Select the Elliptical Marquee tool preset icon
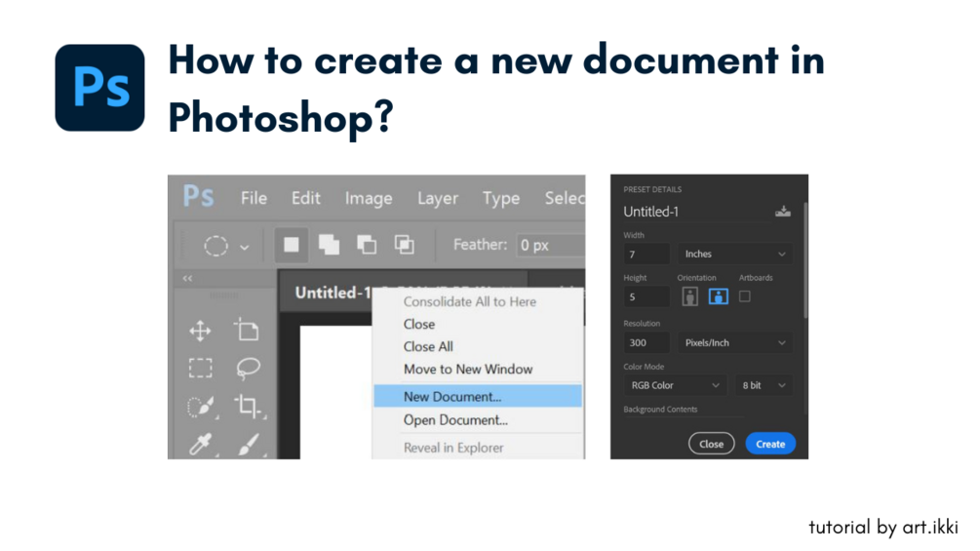This screenshot has width=980, height=551. coord(216,246)
